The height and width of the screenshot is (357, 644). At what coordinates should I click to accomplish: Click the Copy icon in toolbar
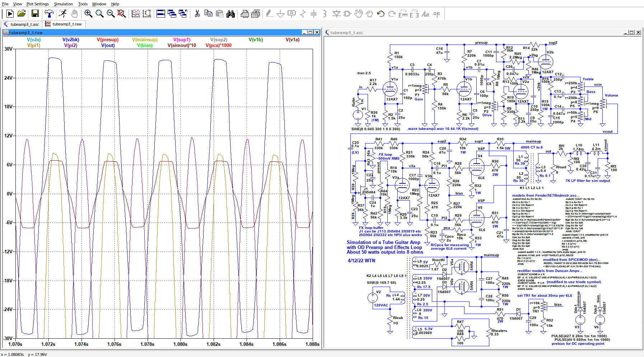pos(208,14)
